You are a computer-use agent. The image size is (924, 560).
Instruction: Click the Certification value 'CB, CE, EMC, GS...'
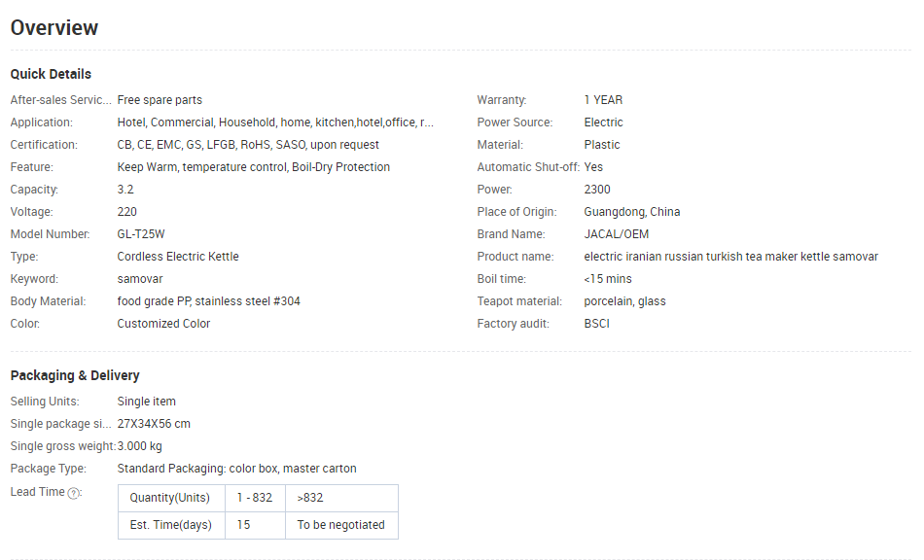[248, 145]
